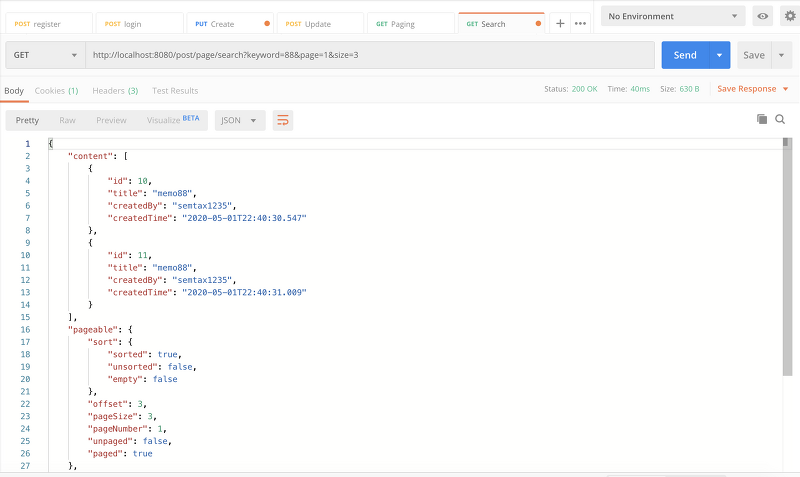Click the response body vertical scrollbar
This screenshot has width=800, height=477.
787,258
